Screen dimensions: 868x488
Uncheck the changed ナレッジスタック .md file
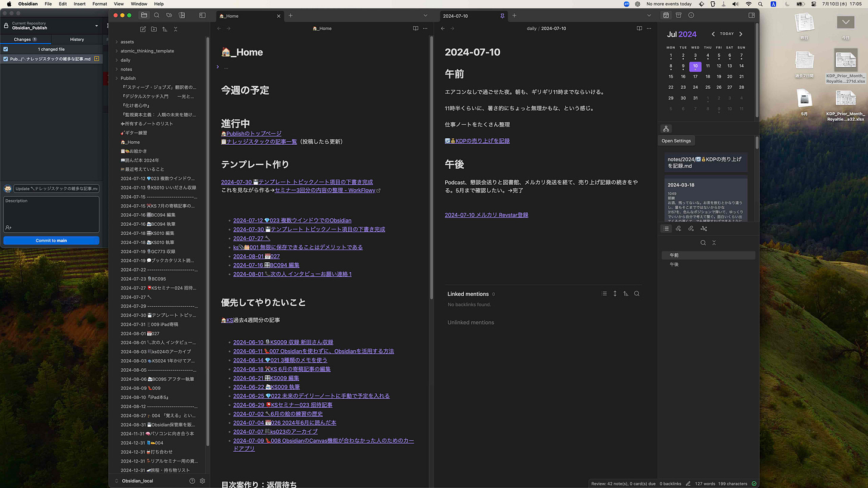[x=5, y=59]
